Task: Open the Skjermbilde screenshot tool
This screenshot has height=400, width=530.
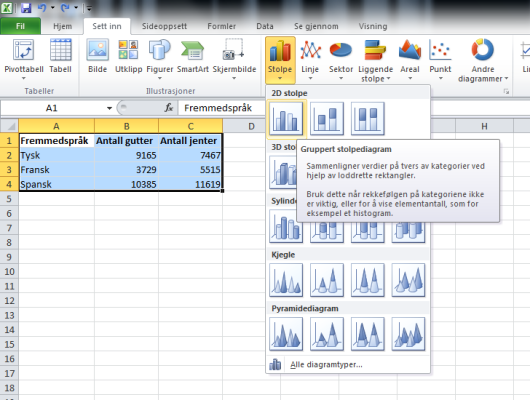Action: point(234,60)
